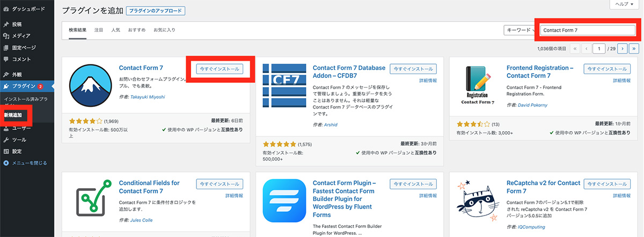Install Contact Form 7 with 今すぐインストール
The width and height of the screenshot is (644, 237).
(219, 69)
